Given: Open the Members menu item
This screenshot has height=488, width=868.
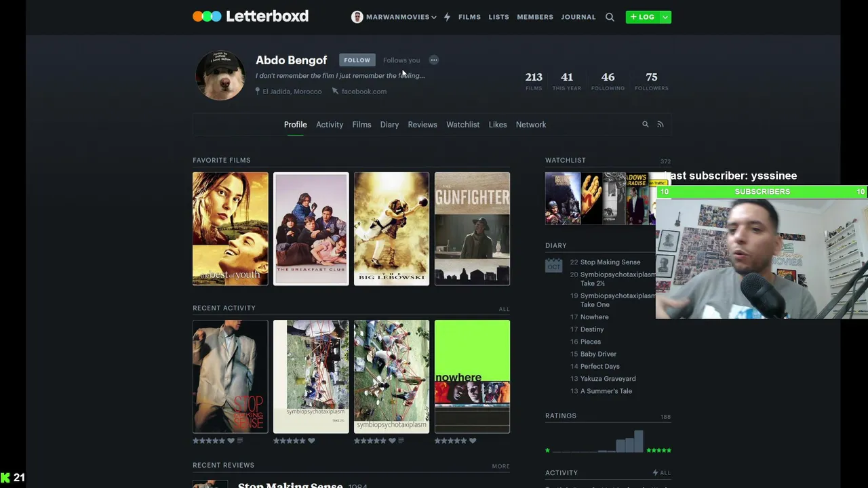Looking at the screenshot, I should click(535, 17).
